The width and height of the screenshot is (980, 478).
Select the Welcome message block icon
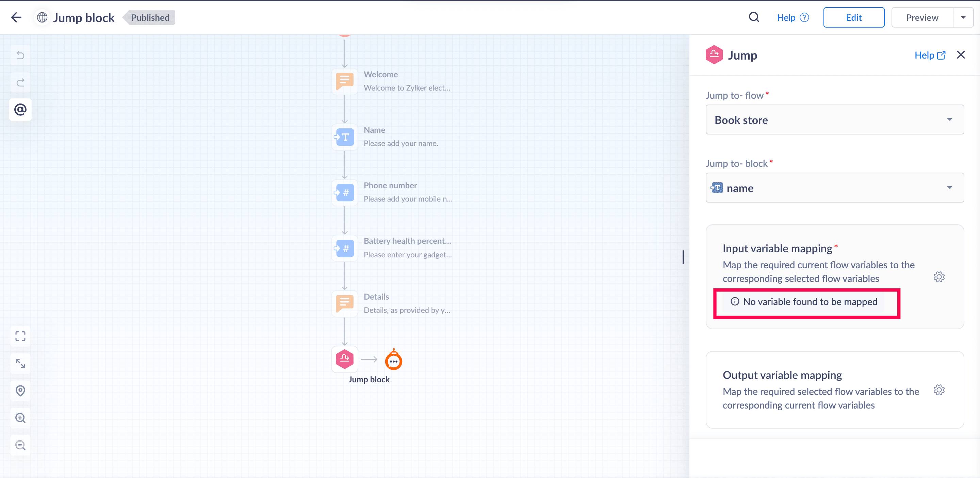(x=345, y=81)
